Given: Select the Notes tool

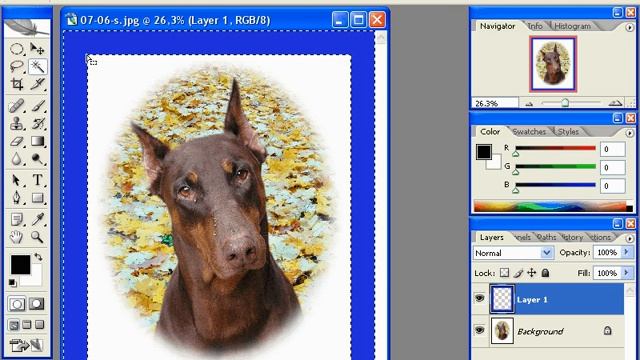Looking at the screenshot, I should [x=17, y=220].
